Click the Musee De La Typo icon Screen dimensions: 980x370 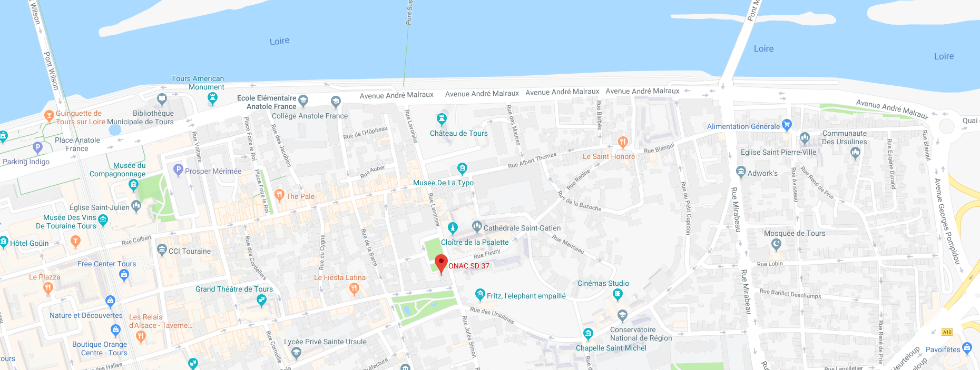462,168
